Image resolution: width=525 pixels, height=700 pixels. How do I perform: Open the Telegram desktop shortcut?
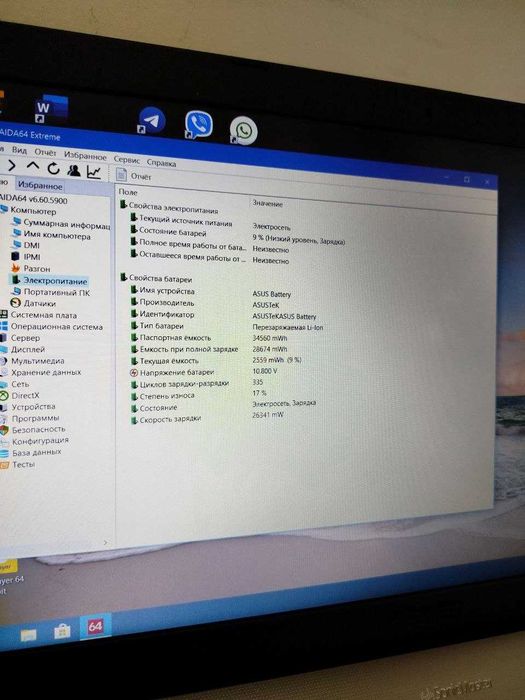(151, 121)
